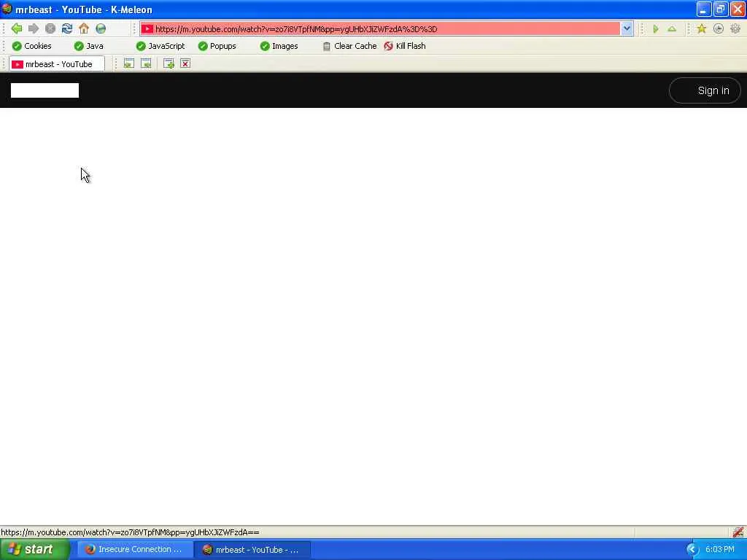Image resolution: width=747 pixels, height=560 pixels.
Task: Stop loading with the stop icon
Action: click(x=50, y=28)
